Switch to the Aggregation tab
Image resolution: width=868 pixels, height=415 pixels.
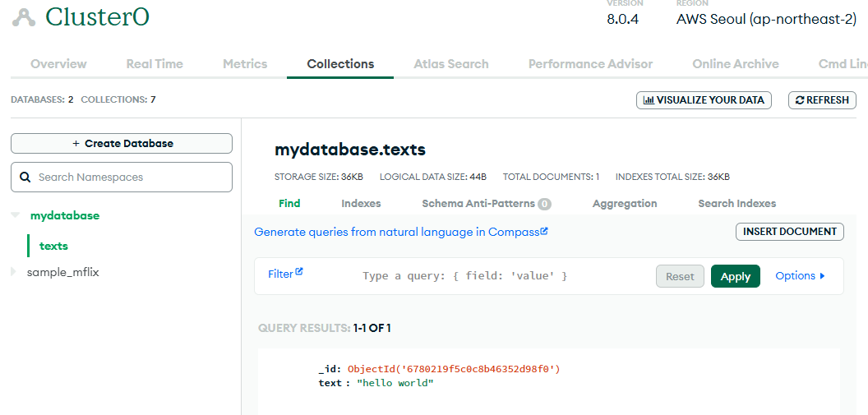(x=625, y=204)
